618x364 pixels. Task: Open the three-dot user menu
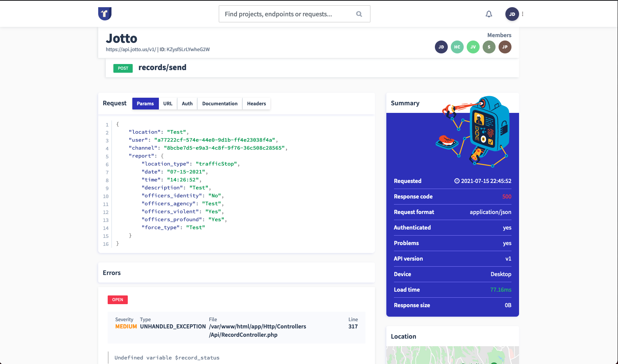(523, 14)
